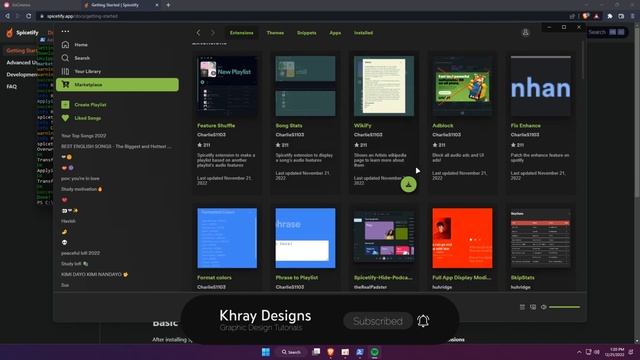Go back with Spotify left arrow
This screenshot has width=640, height=360.
coord(198,33)
